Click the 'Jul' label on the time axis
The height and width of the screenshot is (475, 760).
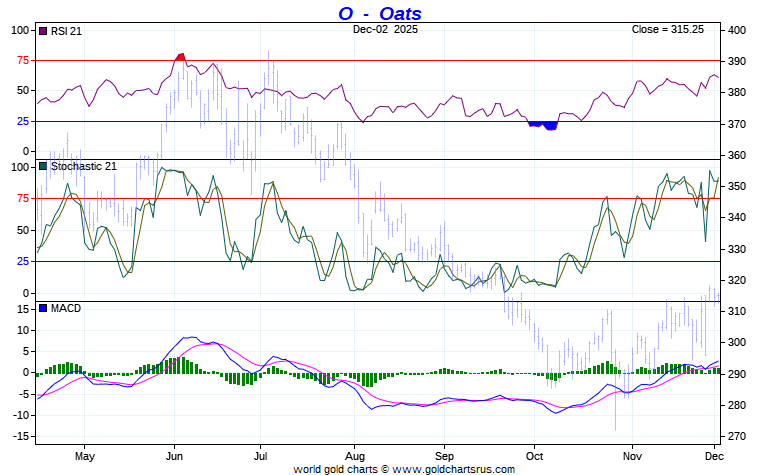pos(261,453)
